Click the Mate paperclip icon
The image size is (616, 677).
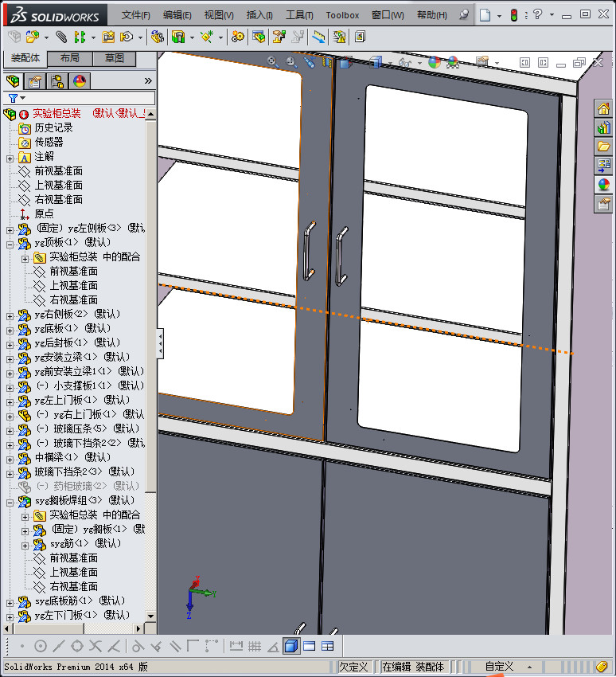tap(61, 37)
